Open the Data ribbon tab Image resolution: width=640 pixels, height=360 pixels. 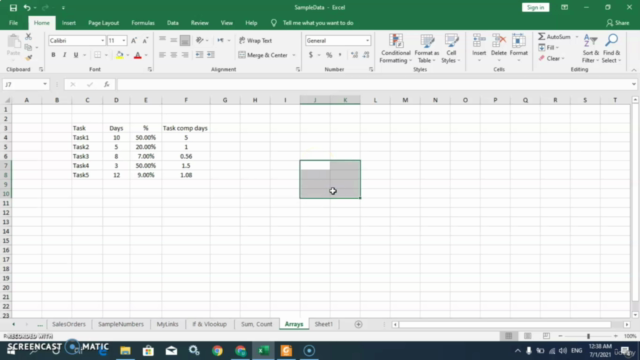coord(173,23)
